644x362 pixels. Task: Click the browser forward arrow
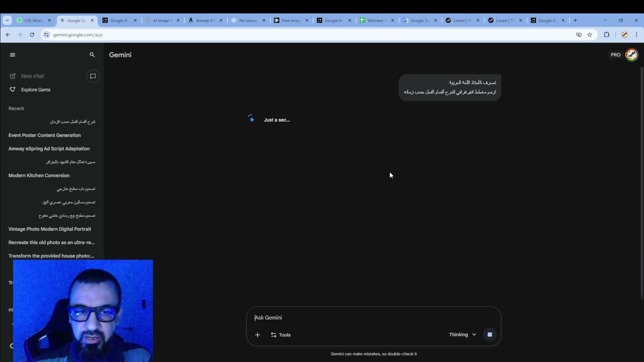[x=20, y=35]
